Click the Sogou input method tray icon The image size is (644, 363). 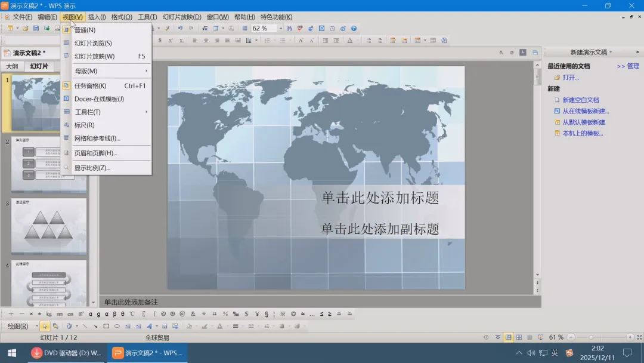[x=569, y=353]
